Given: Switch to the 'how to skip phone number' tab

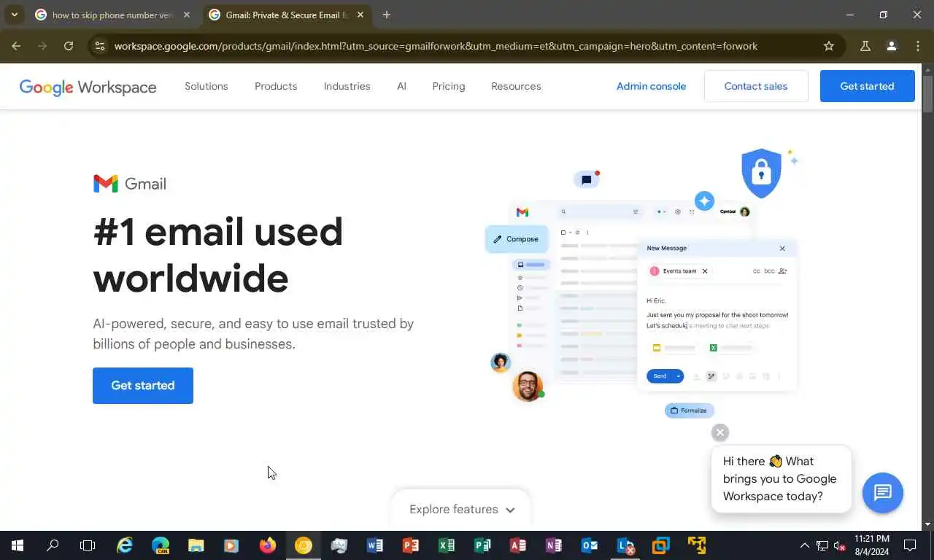Looking at the screenshot, I should tap(111, 15).
